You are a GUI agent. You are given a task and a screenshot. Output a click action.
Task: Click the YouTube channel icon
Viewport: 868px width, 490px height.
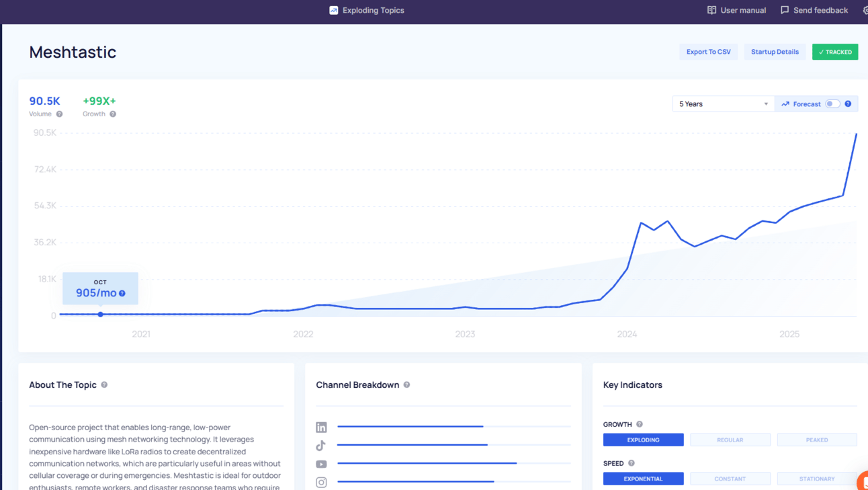click(x=321, y=464)
